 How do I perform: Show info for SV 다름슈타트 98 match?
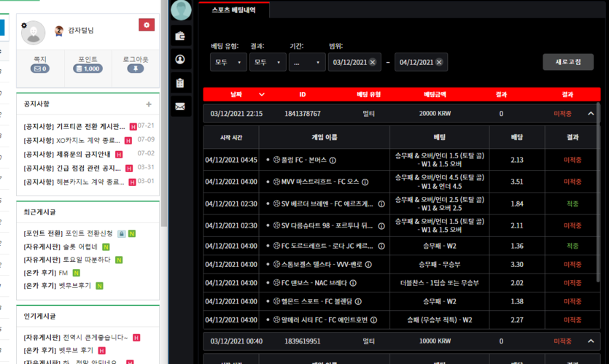click(381, 225)
